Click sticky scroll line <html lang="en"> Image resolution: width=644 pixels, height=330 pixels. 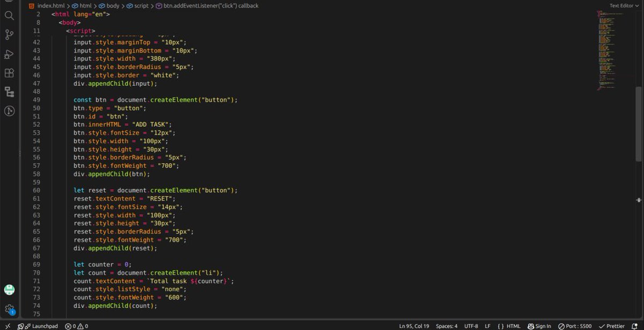(80, 15)
